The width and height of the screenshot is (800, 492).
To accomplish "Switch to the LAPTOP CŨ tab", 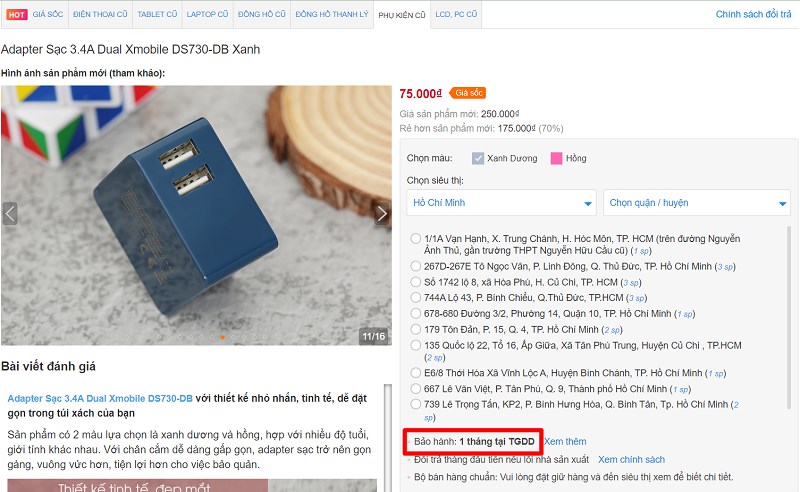I will pos(207,14).
